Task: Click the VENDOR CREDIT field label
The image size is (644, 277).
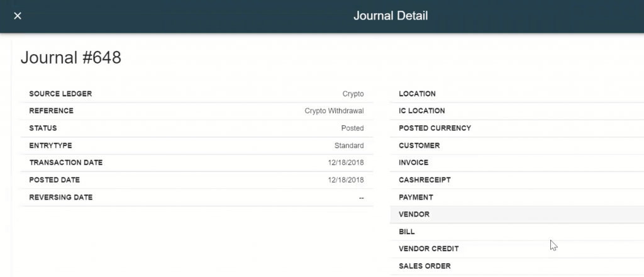Action: tap(429, 249)
